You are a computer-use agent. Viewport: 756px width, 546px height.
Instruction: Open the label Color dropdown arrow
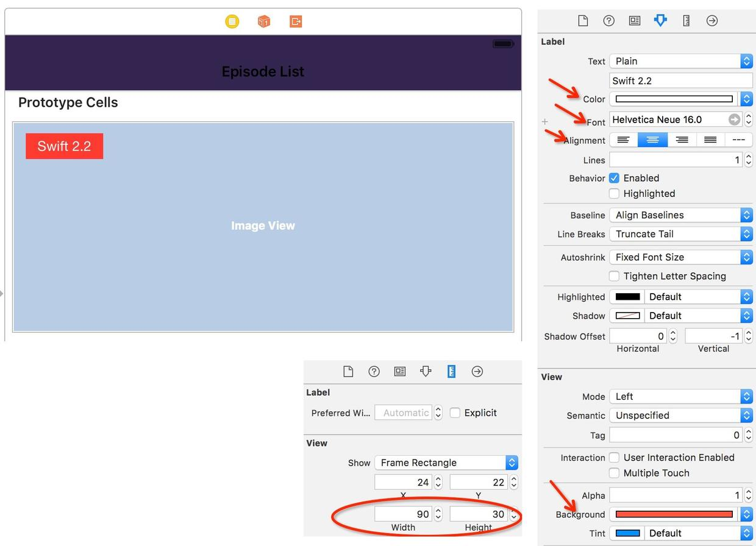(746, 99)
